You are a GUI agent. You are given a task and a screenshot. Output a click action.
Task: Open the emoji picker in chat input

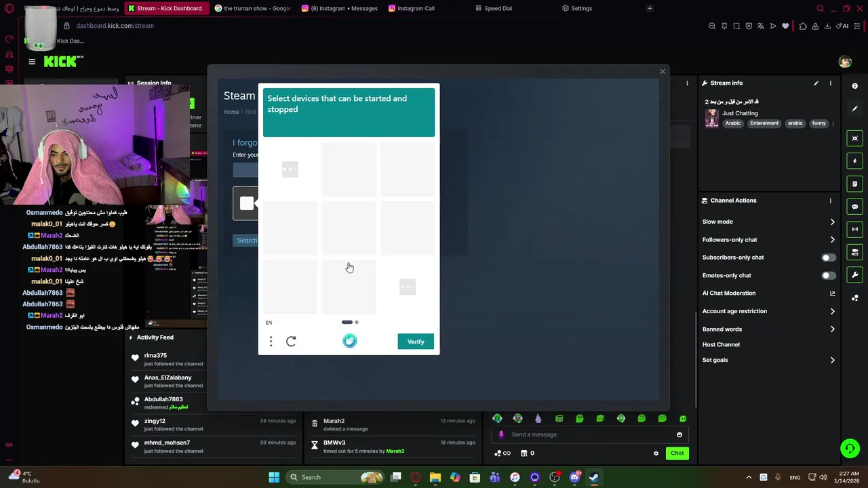click(679, 434)
